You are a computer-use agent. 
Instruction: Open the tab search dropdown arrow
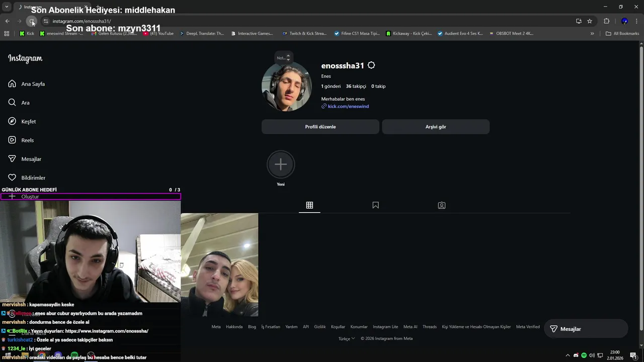pos(7,7)
